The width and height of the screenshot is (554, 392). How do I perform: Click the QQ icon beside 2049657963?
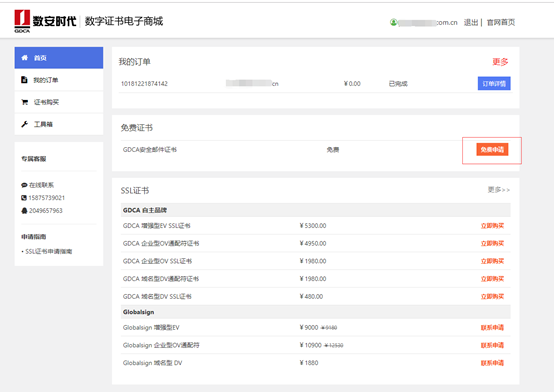(x=24, y=211)
